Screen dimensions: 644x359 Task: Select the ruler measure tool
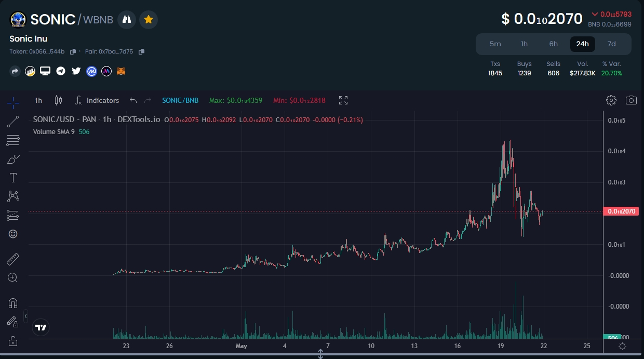pos(13,259)
